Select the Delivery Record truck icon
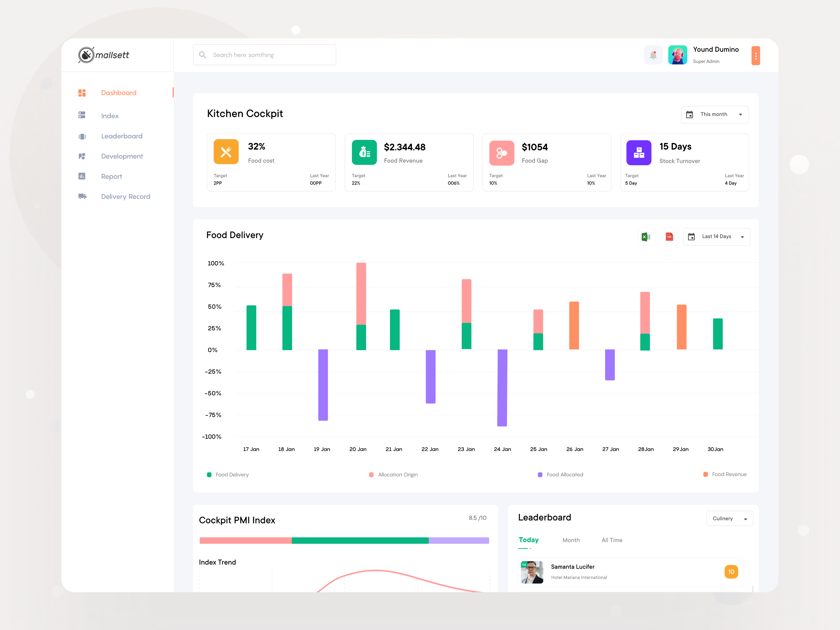Screen dimensions: 840x630 [x=82, y=196]
